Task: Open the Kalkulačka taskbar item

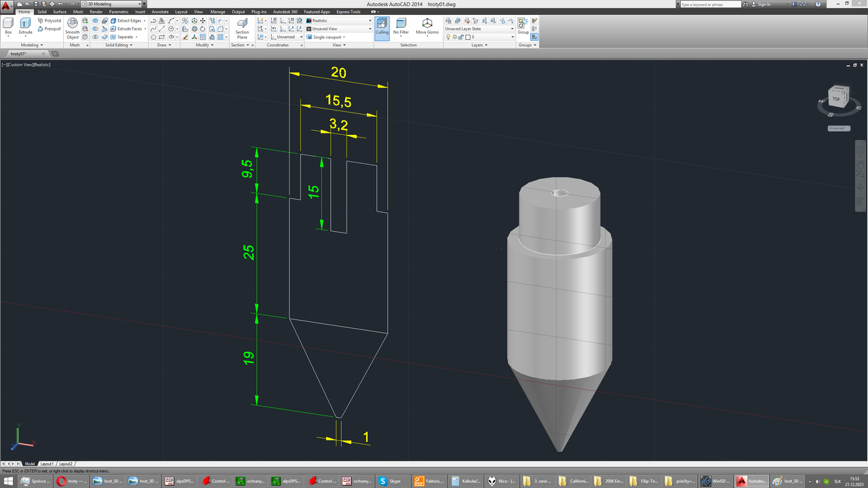Action: (465, 481)
